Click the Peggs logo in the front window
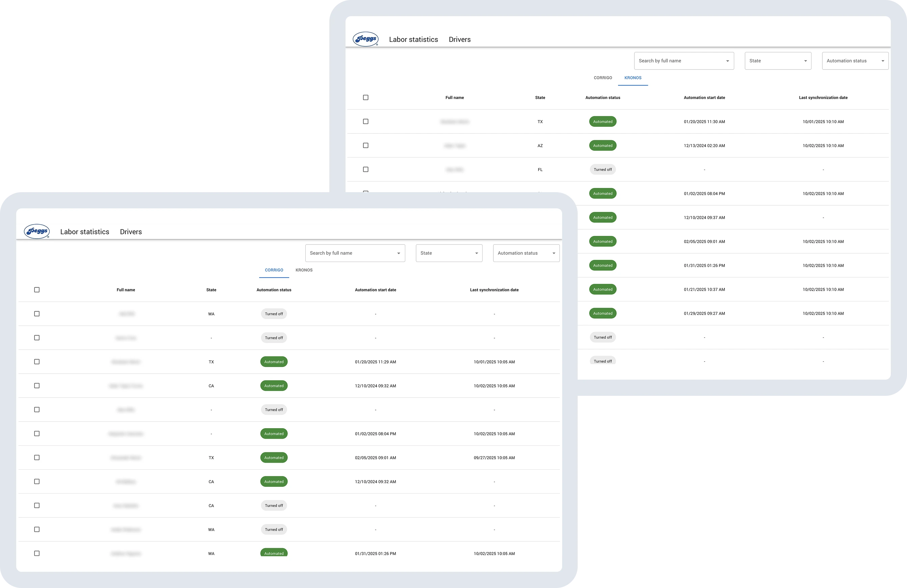 tap(37, 231)
